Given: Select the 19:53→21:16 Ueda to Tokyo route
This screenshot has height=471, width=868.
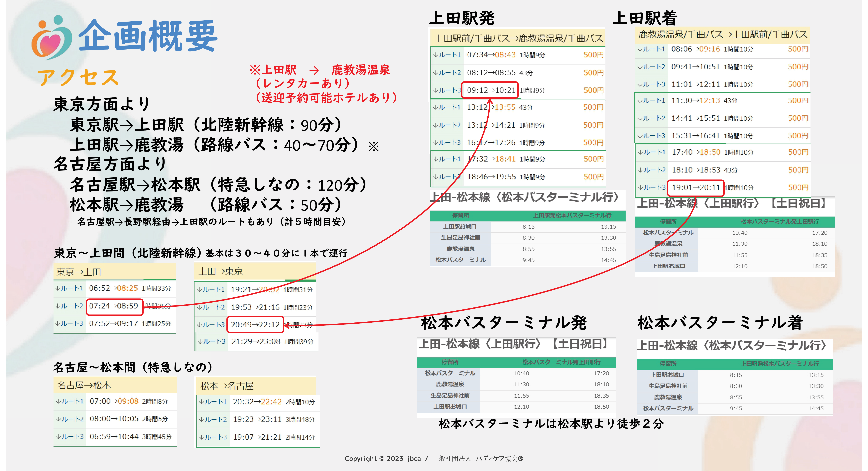Looking at the screenshot, I should (x=255, y=308).
